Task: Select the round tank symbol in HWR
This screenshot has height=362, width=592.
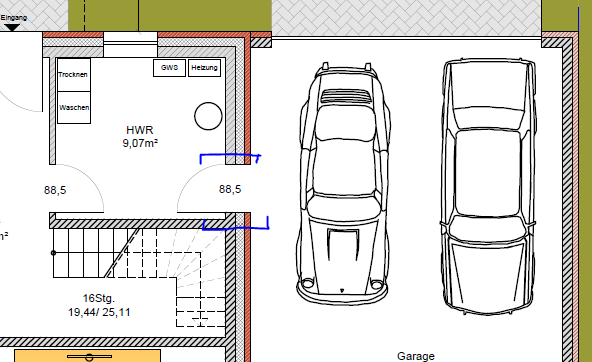Action: pyautogui.click(x=208, y=116)
